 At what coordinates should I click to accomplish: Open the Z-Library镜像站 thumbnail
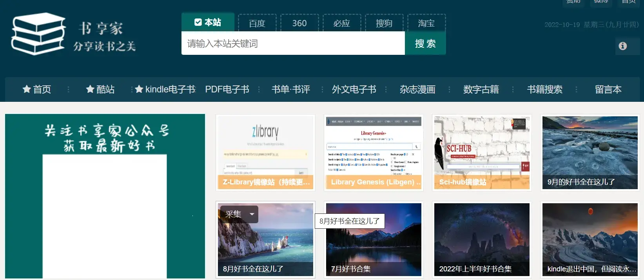pyautogui.click(x=265, y=153)
